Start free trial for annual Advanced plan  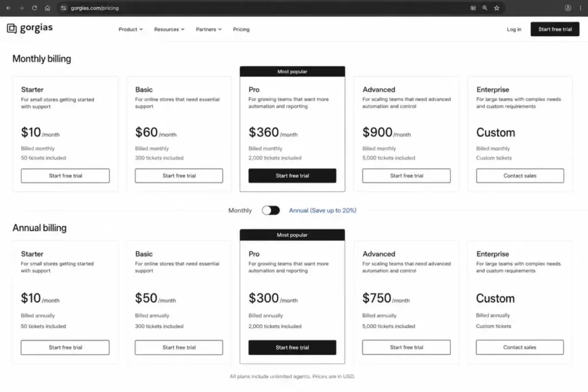(x=406, y=347)
